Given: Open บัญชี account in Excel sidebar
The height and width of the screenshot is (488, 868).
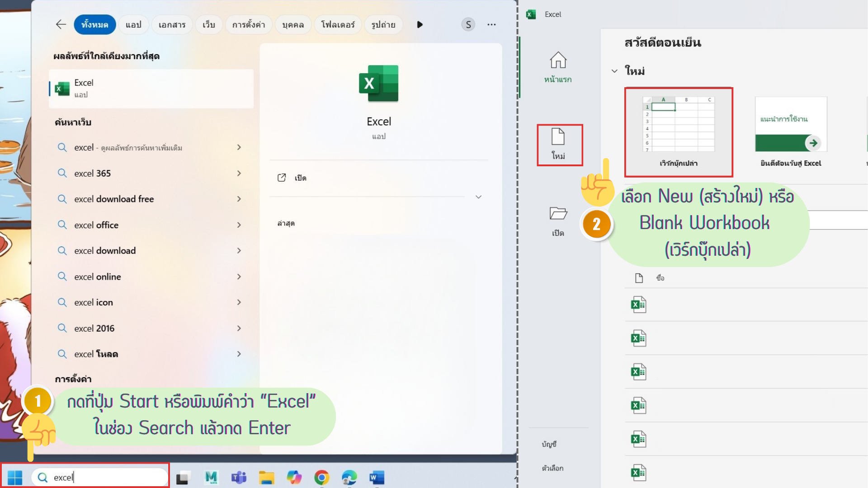Looking at the screenshot, I should (x=549, y=444).
